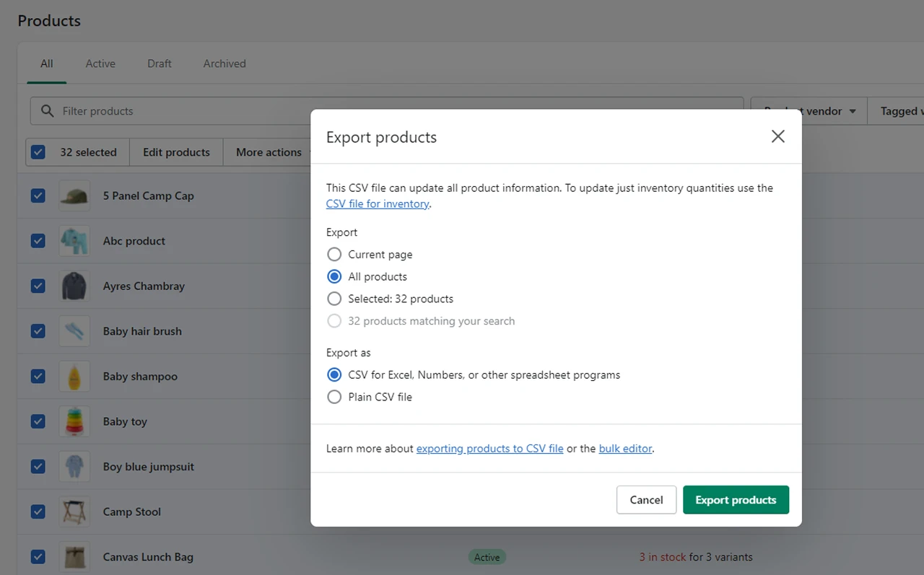Click Cancel in the export dialog
The width and height of the screenshot is (924, 575).
click(x=646, y=500)
